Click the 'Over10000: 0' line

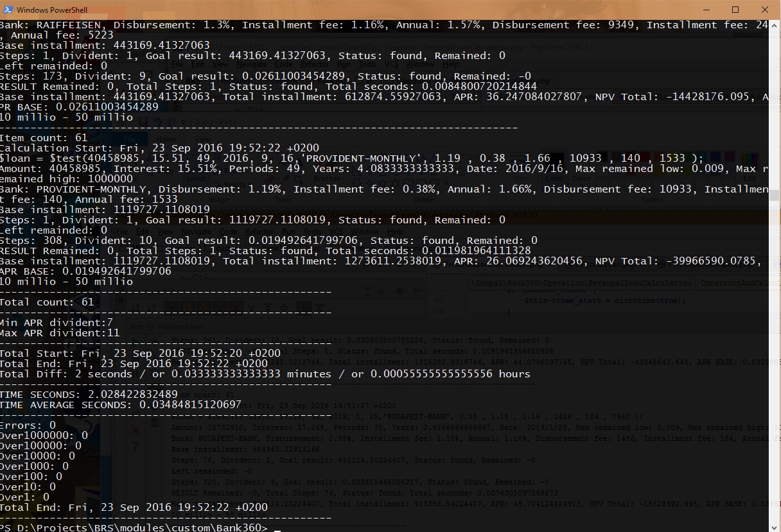(37, 456)
